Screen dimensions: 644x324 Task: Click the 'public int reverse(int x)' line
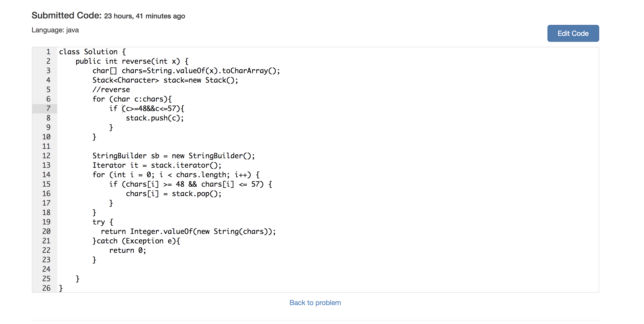[132, 61]
